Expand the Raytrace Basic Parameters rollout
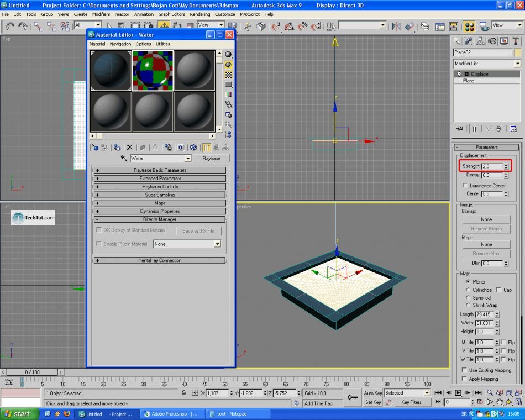This screenshot has width=525, height=420. pyautogui.click(x=160, y=170)
